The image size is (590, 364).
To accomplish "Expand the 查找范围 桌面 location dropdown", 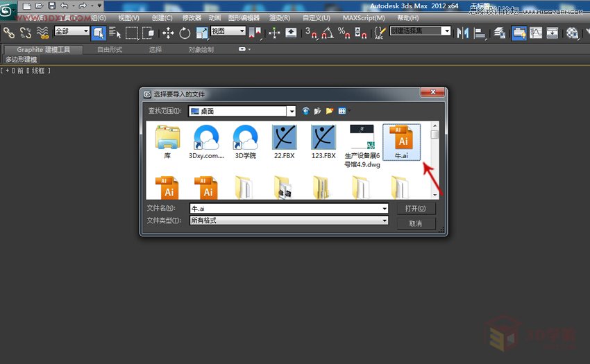I will point(292,111).
